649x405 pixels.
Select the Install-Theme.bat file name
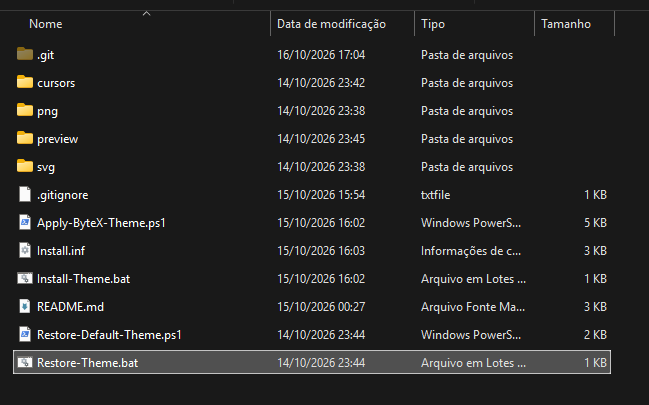tap(83, 279)
